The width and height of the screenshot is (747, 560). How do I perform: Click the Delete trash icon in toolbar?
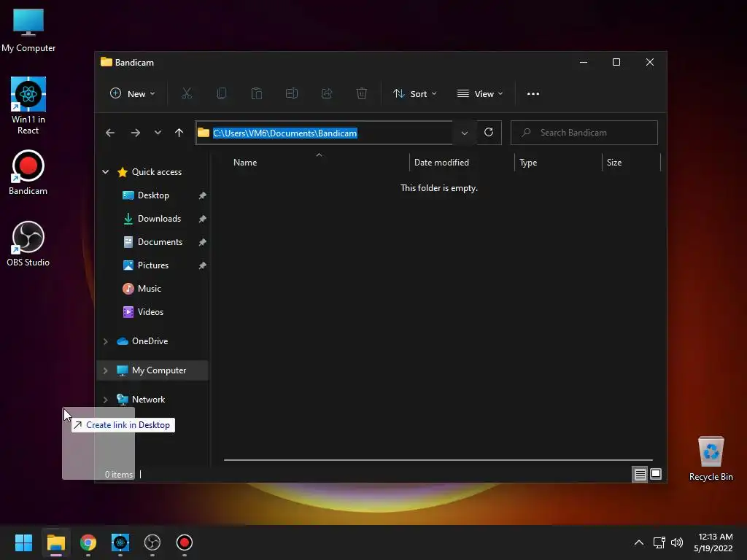click(x=362, y=93)
